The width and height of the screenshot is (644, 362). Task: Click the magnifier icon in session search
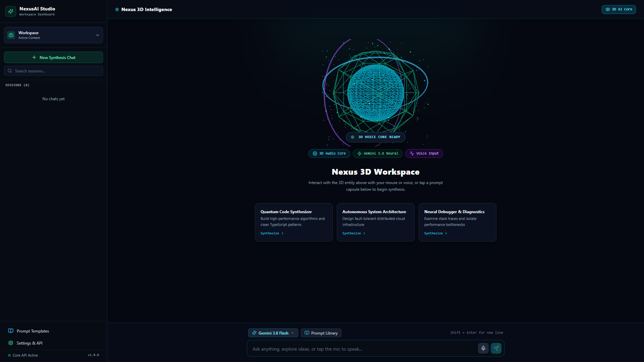tap(10, 71)
